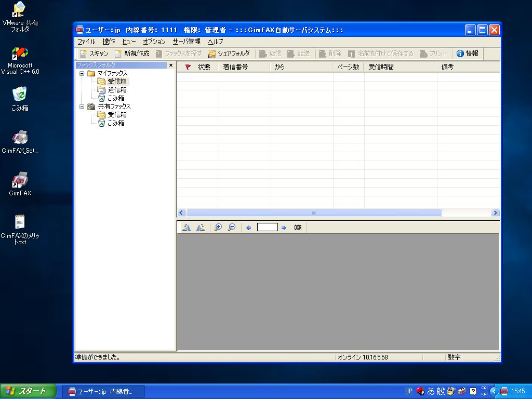Click the JP language bar indicator

(409, 391)
